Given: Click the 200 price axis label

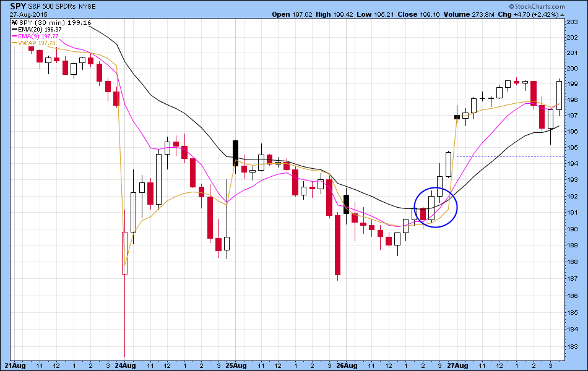Looking at the screenshot, I should point(572,68).
